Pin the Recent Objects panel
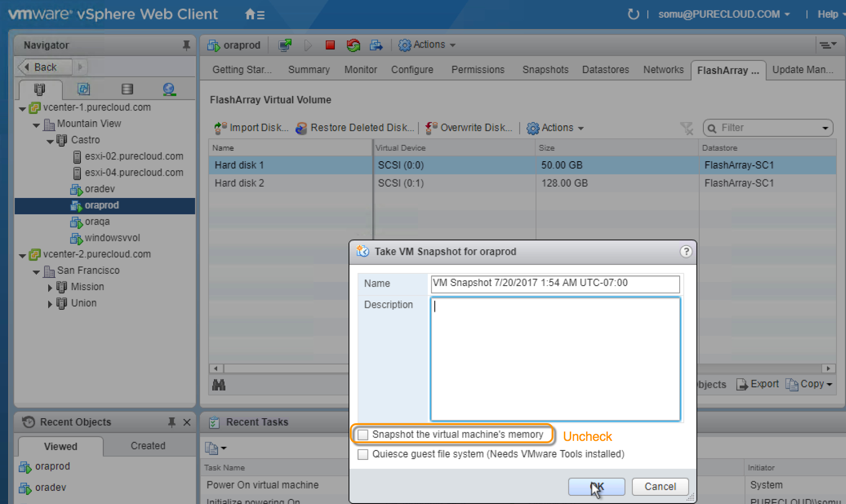The width and height of the screenshot is (846, 504). (171, 422)
